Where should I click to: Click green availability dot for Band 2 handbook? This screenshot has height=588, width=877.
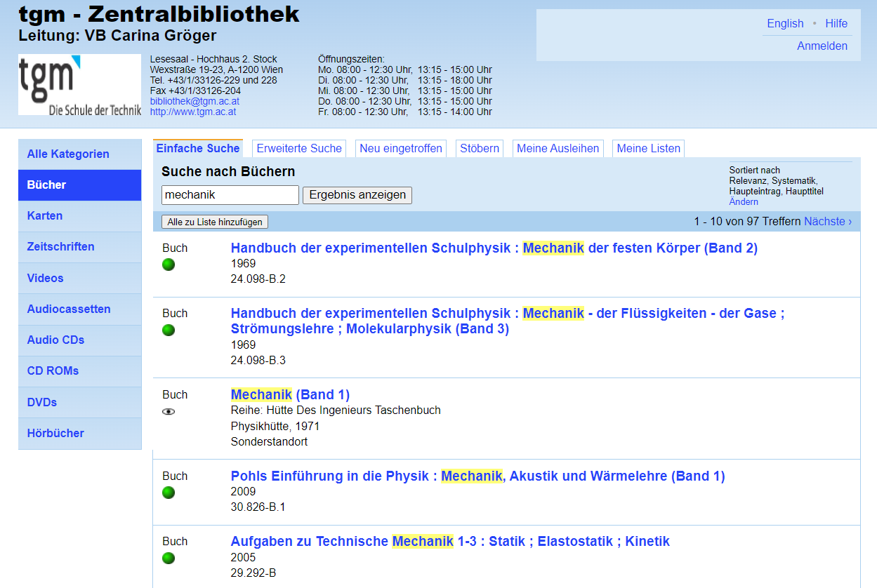[x=169, y=265]
